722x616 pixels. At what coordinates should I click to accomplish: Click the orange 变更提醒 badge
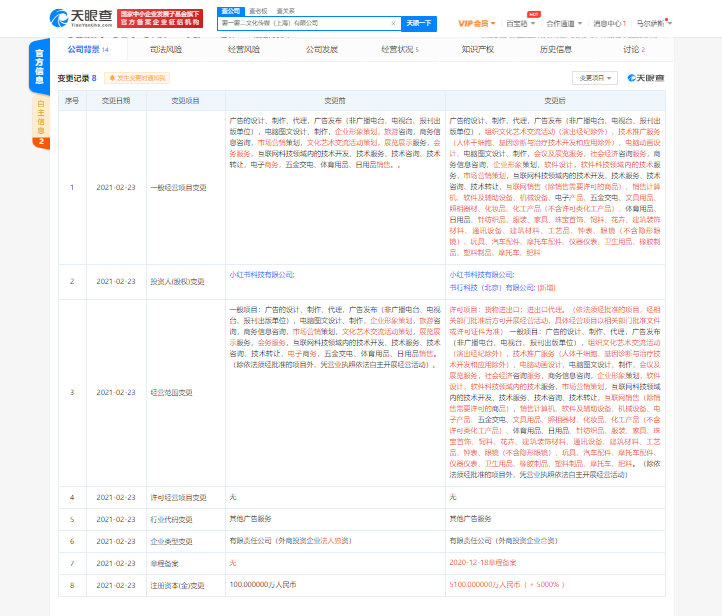135,77
